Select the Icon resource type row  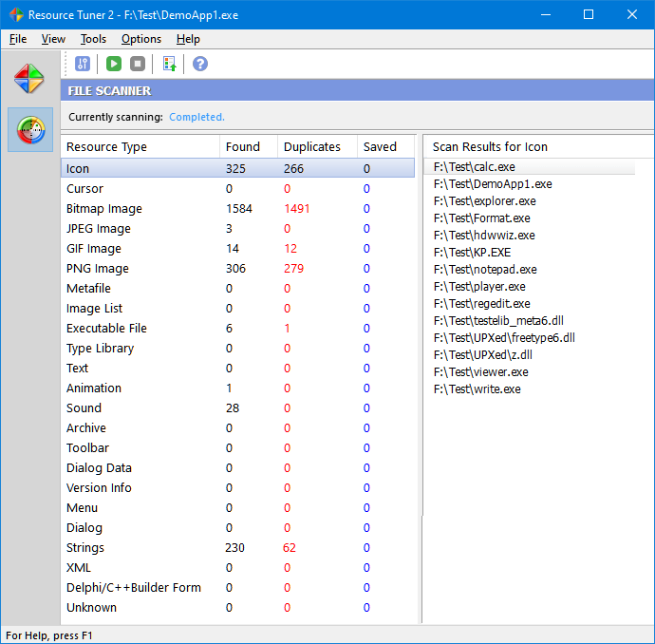tap(237, 168)
